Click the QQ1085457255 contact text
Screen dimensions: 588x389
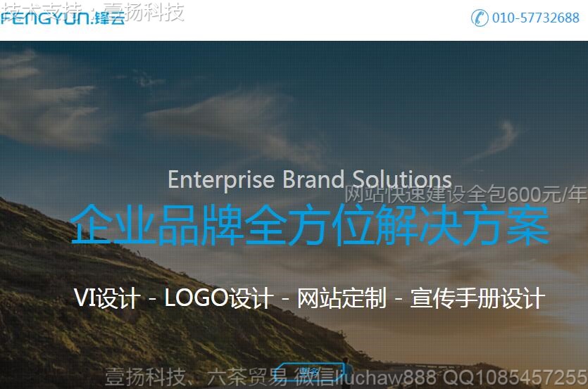coord(515,377)
